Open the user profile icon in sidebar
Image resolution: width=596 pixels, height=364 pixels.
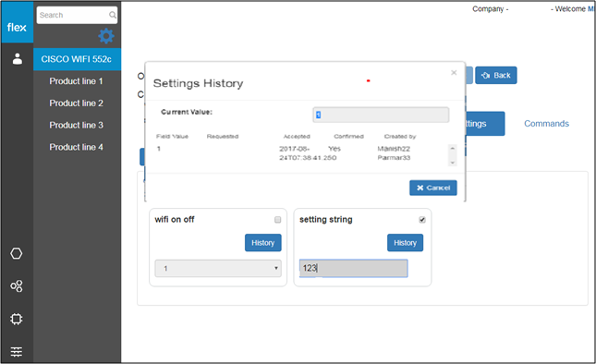(18, 59)
